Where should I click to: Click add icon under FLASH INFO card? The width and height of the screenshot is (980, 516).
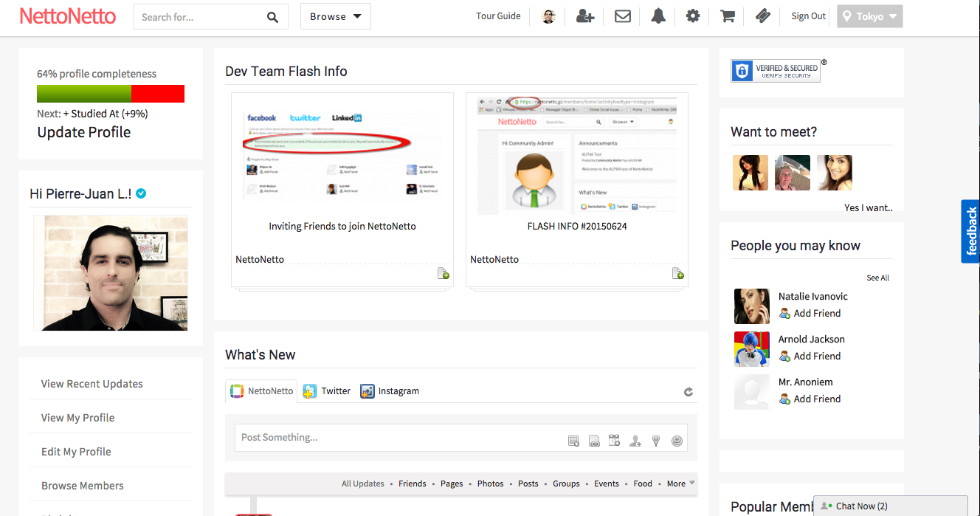point(678,274)
